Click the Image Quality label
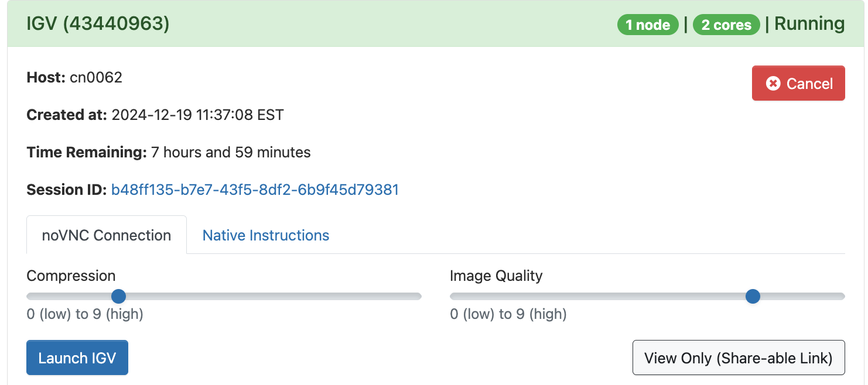Viewport: 868px width, 385px height. (x=496, y=276)
